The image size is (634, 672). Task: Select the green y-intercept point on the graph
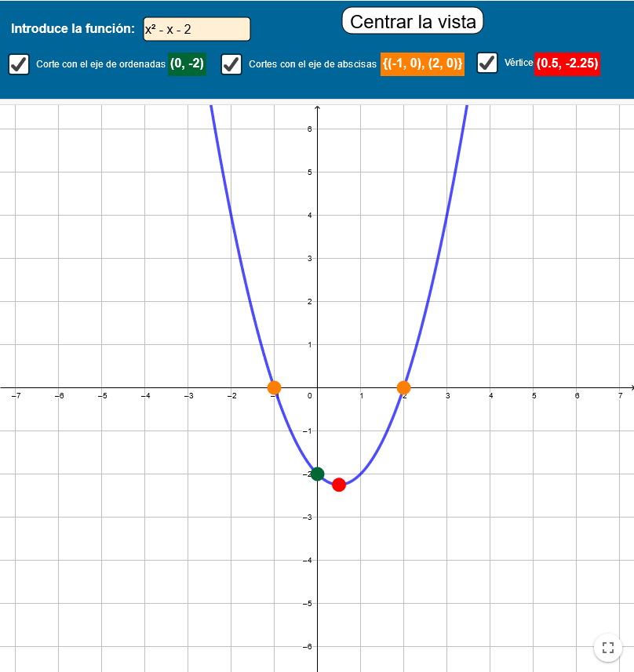pos(317,474)
